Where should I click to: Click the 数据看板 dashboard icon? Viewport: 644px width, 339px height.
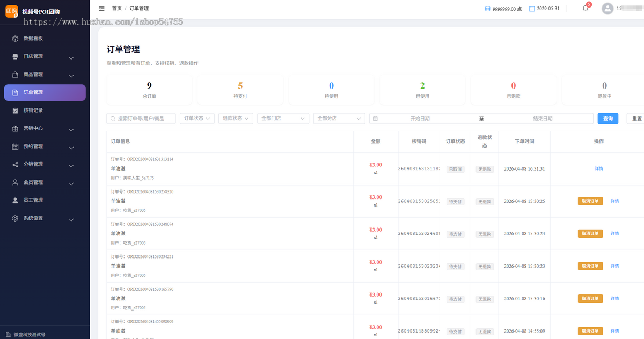15,39
